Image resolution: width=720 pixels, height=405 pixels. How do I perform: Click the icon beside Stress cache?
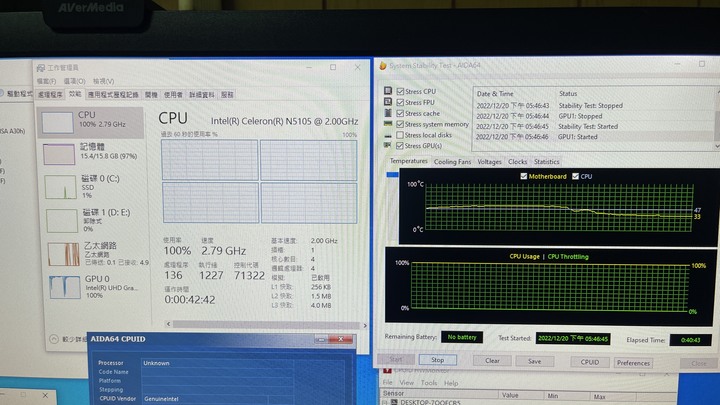(388, 113)
